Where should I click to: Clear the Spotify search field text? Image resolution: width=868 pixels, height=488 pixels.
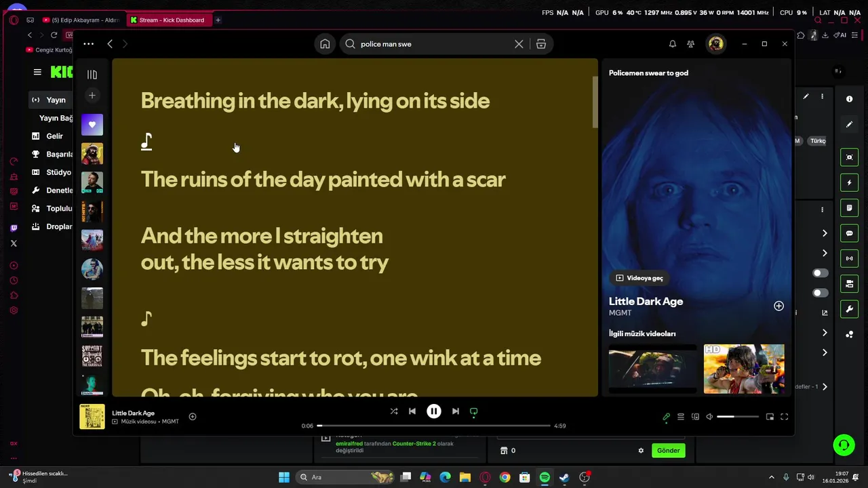point(519,44)
